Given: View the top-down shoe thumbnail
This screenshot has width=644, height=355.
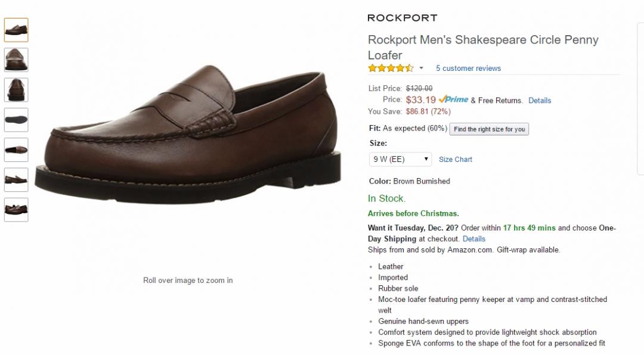Looking at the screenshot, I should [16, 150].
